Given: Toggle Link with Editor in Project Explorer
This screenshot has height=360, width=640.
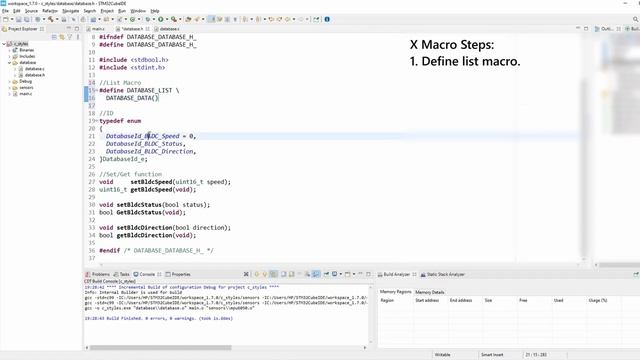Looking at the screenshot, I should click(62, 37).
